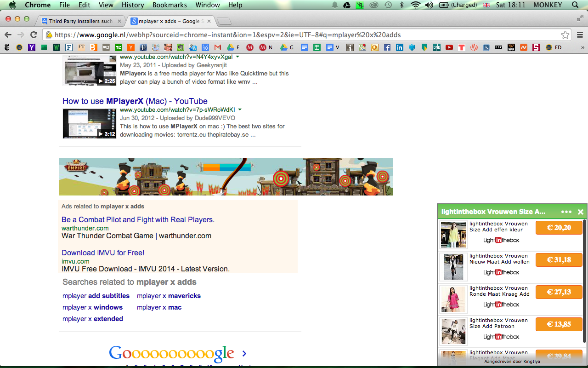Expand the arrow next to Dude999VEVO video URL
This screenshot has height=368, width=588.
(x=240, y=110)
